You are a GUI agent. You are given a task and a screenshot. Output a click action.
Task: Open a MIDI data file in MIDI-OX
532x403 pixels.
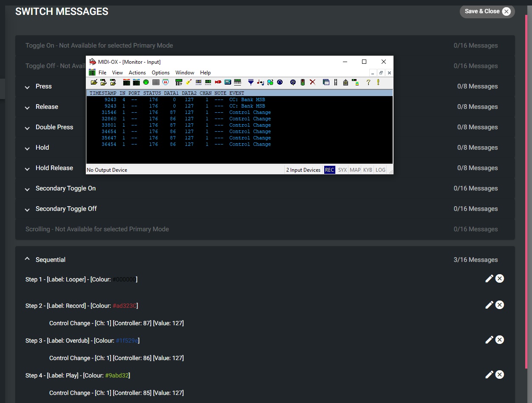click(x=93, y=82)
